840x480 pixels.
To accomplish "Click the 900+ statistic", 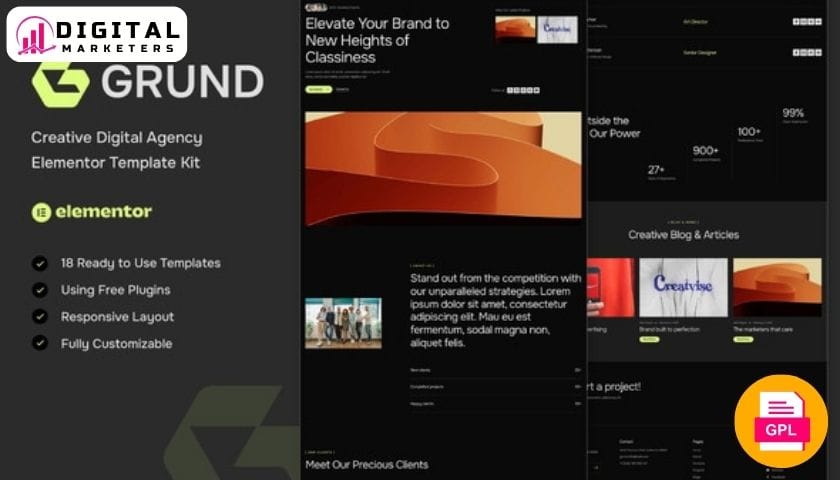I will pyautogui.click(x=706, y=151).
